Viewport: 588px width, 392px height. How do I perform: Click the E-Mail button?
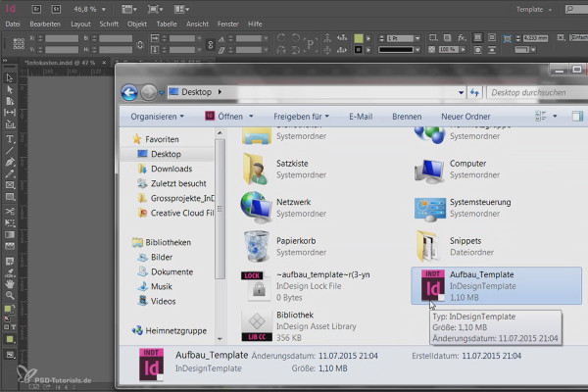click(x=361, y=117)
